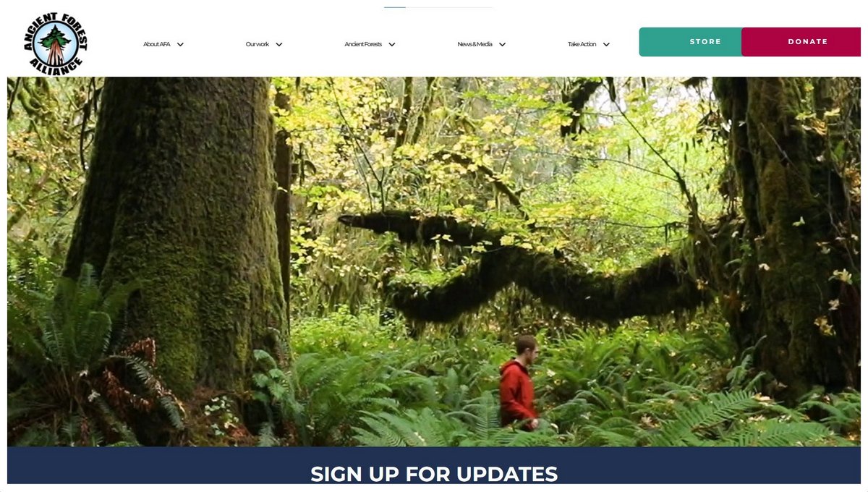Click the green STORE button

point(691,42)
